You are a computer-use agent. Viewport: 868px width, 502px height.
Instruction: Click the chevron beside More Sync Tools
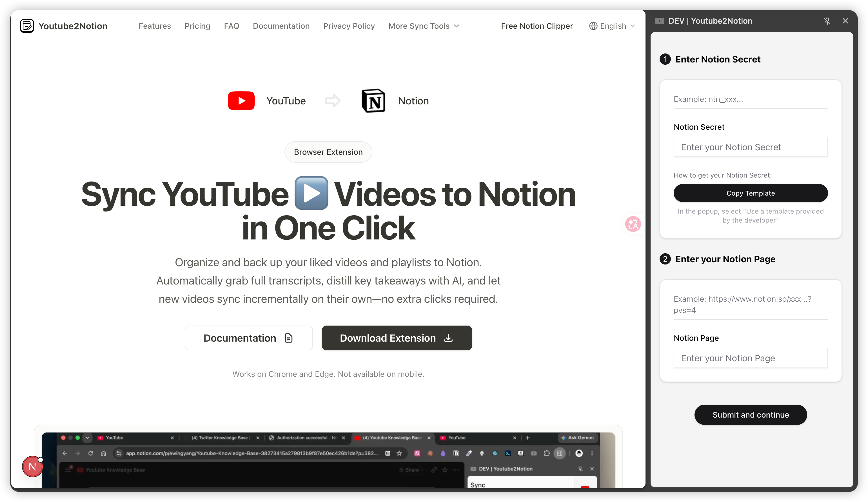456,26
